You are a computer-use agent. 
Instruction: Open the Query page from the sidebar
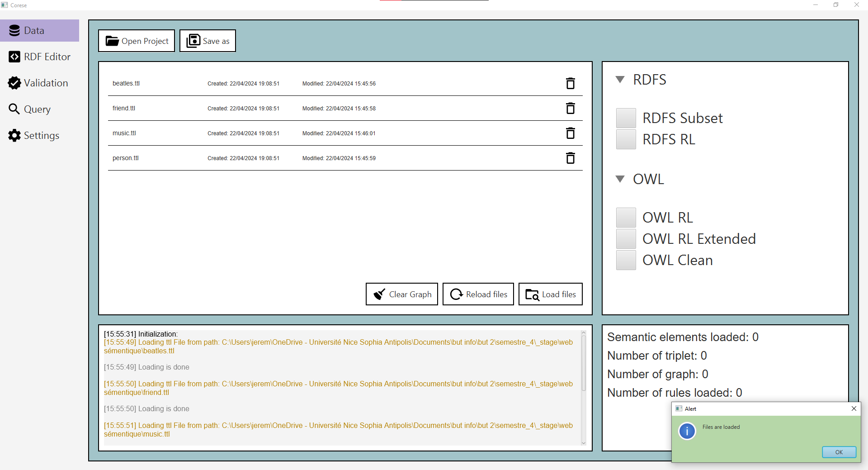tap(30, 109)
